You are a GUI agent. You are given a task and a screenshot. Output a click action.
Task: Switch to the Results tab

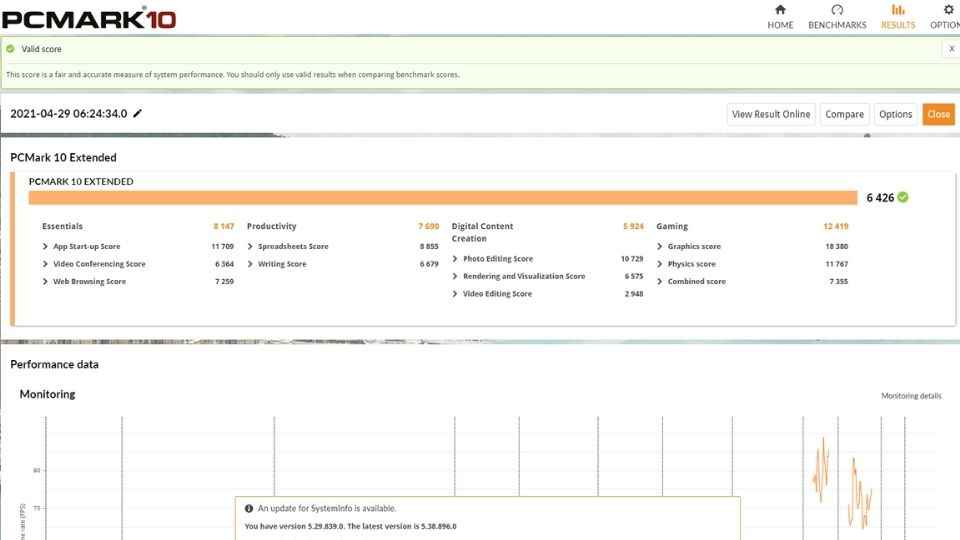[898, 17]
